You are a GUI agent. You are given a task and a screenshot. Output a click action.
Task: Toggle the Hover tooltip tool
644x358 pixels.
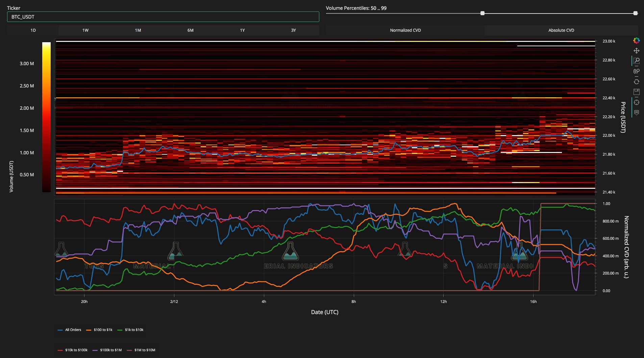636,112
